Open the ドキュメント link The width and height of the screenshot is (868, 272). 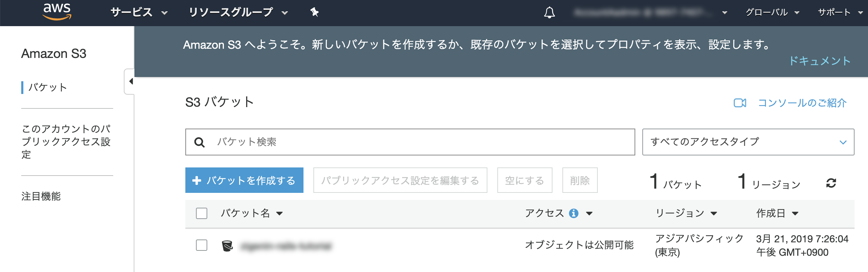point(820,61)
